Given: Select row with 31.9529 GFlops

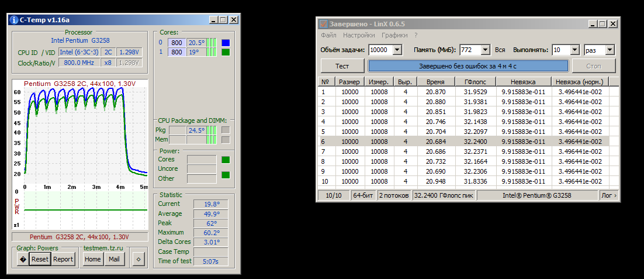Looking at the screenshot, I should 463,92.
